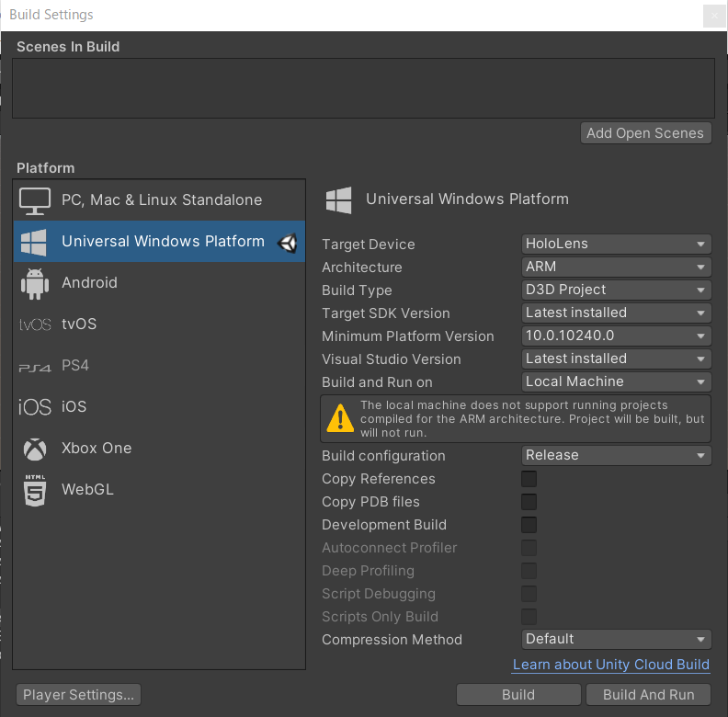728x717 pixels.
Task: Open the Build and Run on dropdown
Action: (616, 381)
